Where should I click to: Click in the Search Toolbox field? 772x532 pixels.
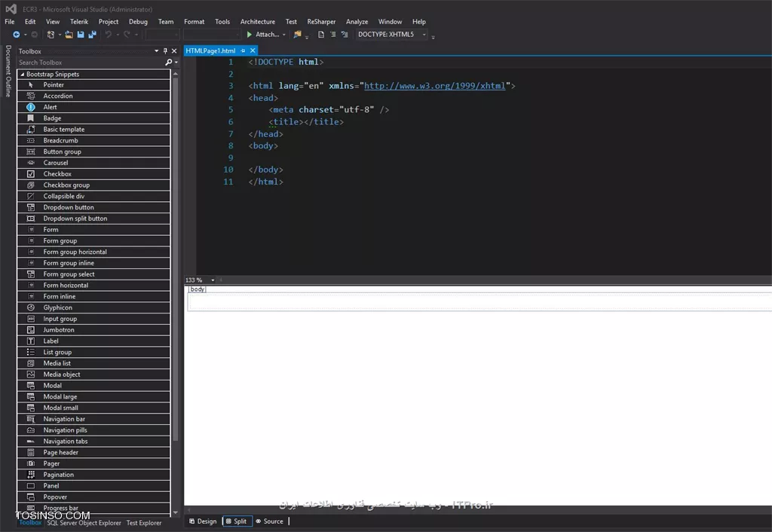(x=91, y=63)
